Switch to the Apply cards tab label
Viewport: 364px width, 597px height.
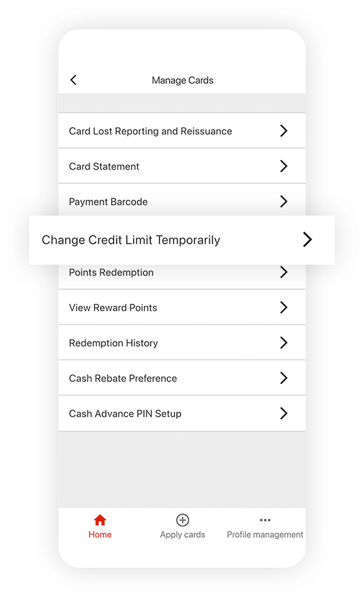click(x=182, y=535)
